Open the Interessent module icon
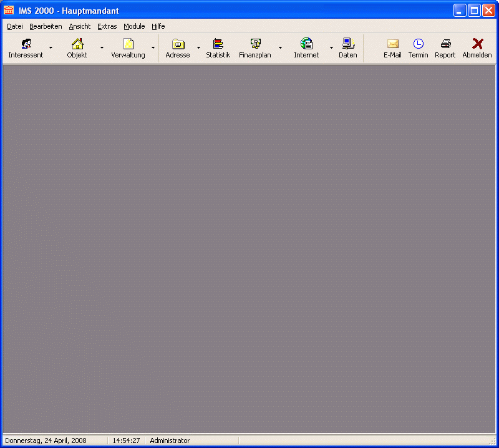 point(26,44)
